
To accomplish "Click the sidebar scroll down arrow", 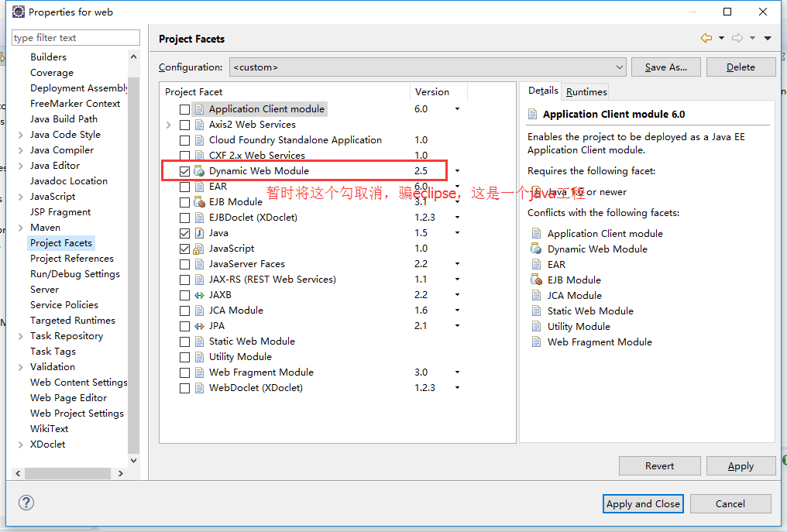I will [133, 460].
